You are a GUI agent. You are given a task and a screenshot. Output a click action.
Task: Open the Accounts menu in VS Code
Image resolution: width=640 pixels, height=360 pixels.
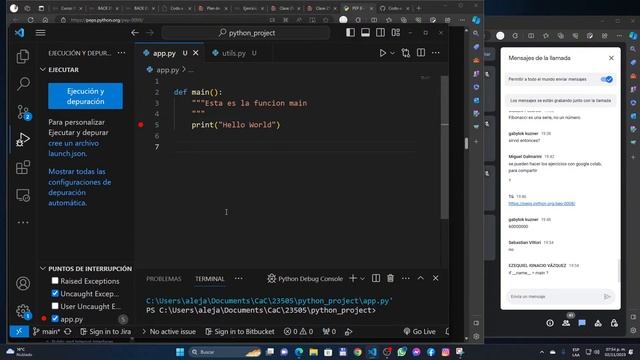tap(23, 283)
